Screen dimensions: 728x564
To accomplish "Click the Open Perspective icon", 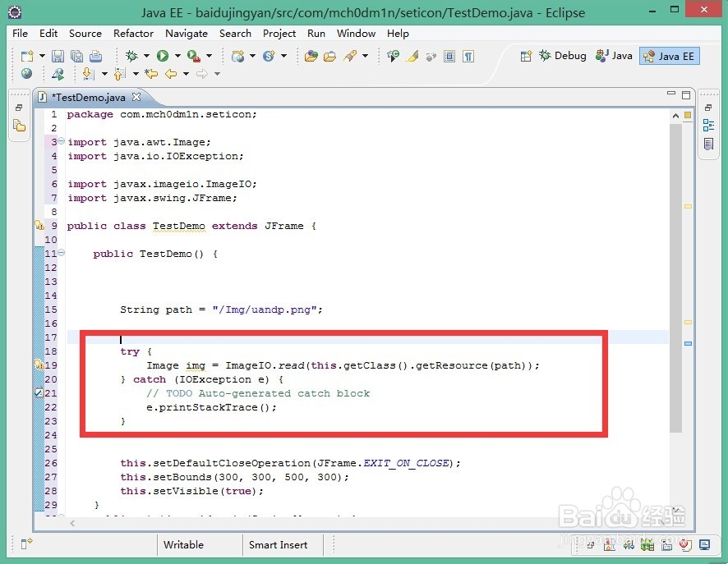I will click(x=526, y=56).
